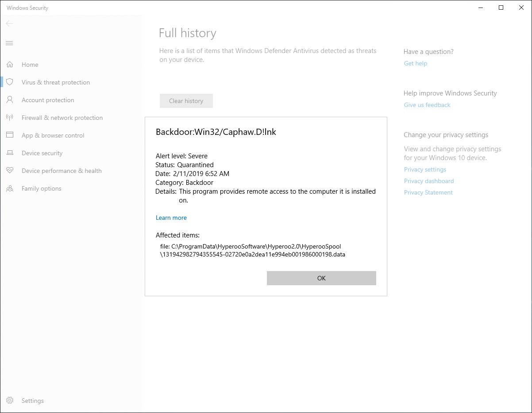Click the Account protection person icon
Viewport: 532px width, 413px height.
(x=10, y=100)
